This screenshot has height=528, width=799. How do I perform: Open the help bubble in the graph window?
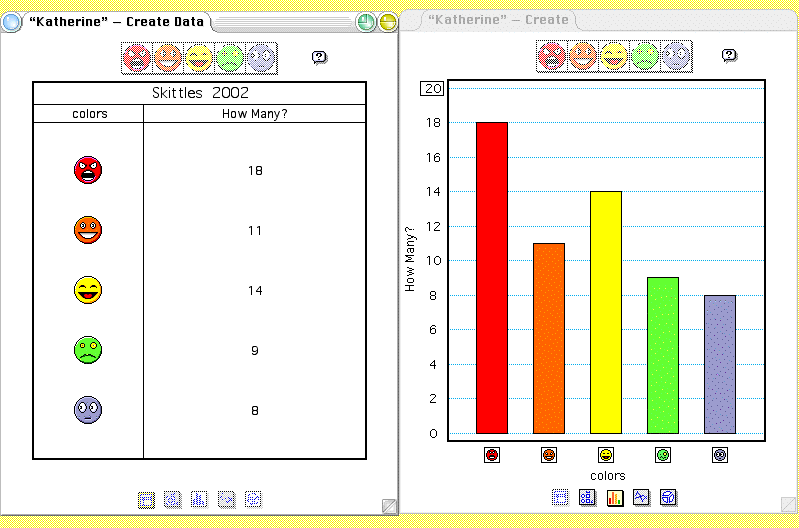pyautogui.click(x=729, y=55)
